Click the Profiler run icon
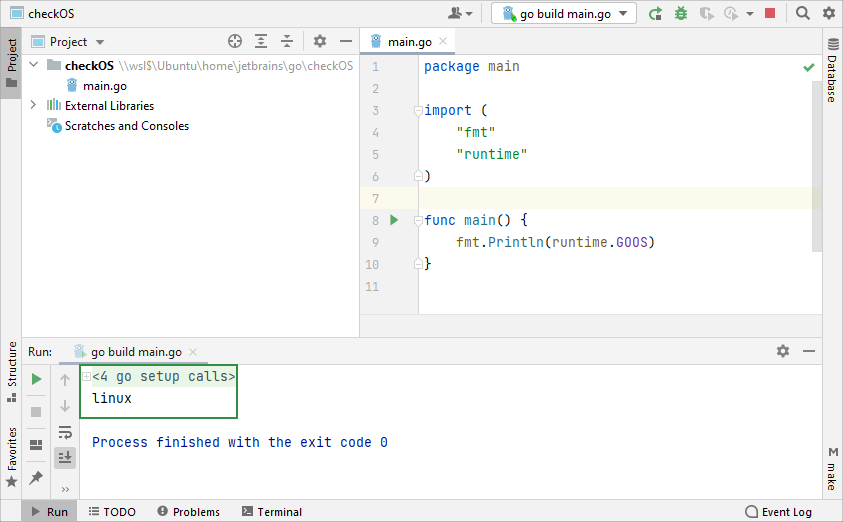Viewport: 843px width, 522px height. tap(731, 13)
